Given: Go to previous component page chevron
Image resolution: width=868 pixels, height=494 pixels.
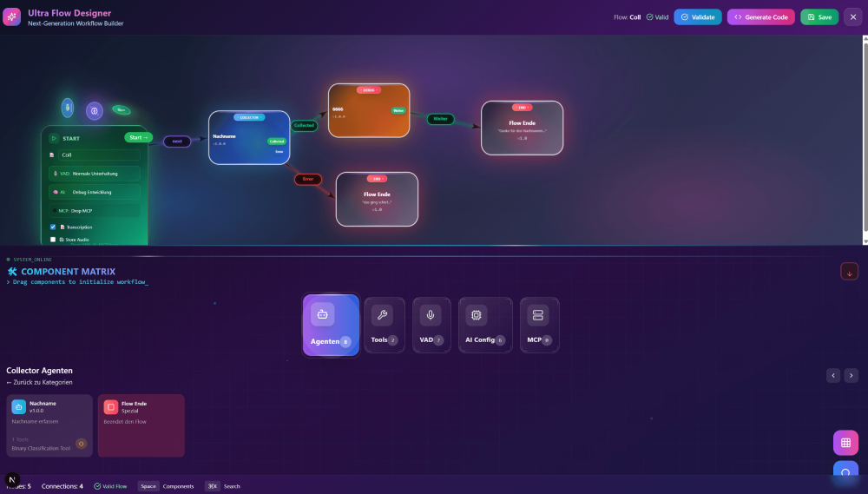Looking at the screenshot, I should click(x=833, y=375).
